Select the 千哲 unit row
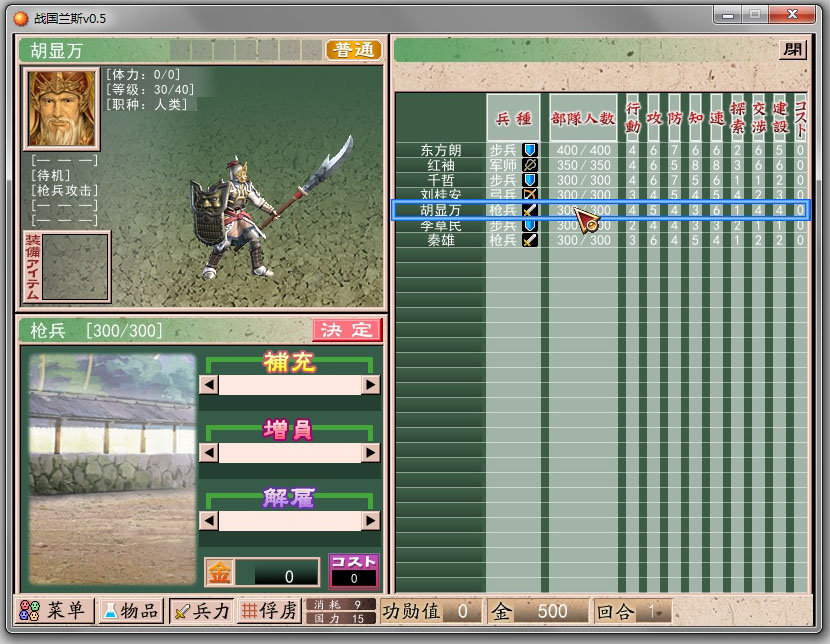830x644 pixels. click(x=601, y=180)
